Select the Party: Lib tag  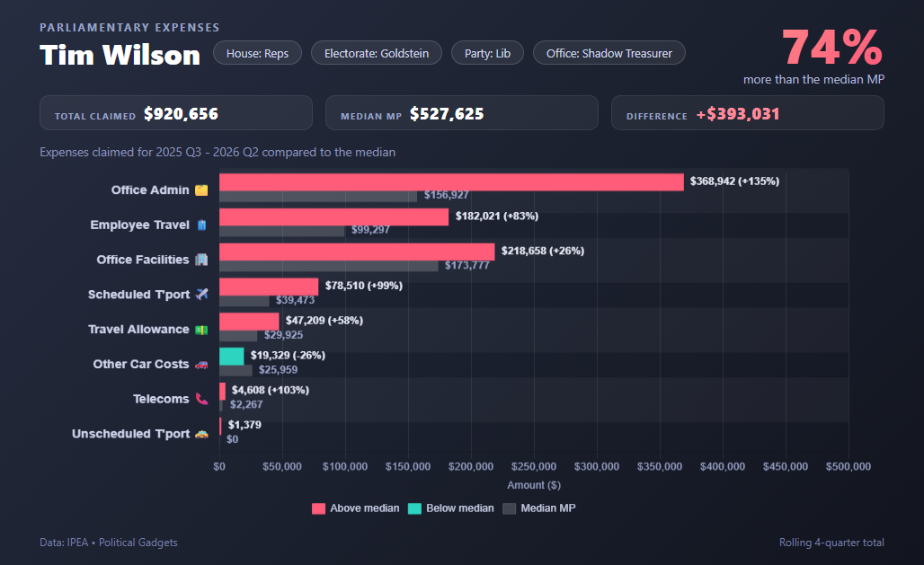click(487, 53)
